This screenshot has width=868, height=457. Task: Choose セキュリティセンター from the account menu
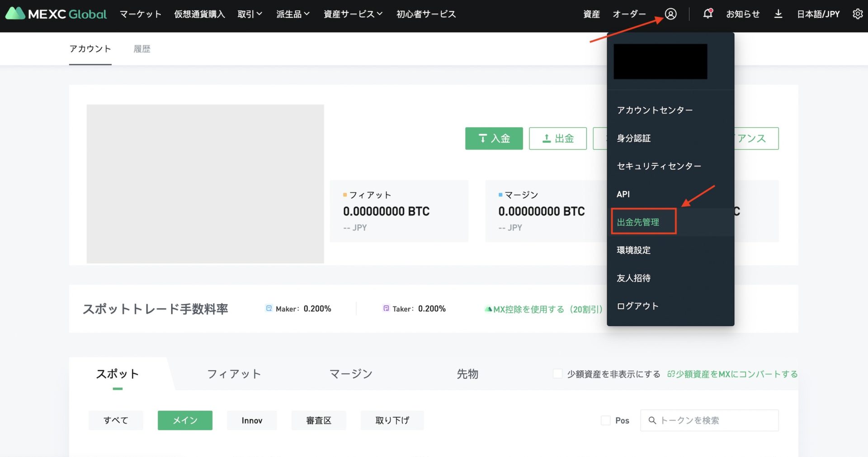[659, 166]
